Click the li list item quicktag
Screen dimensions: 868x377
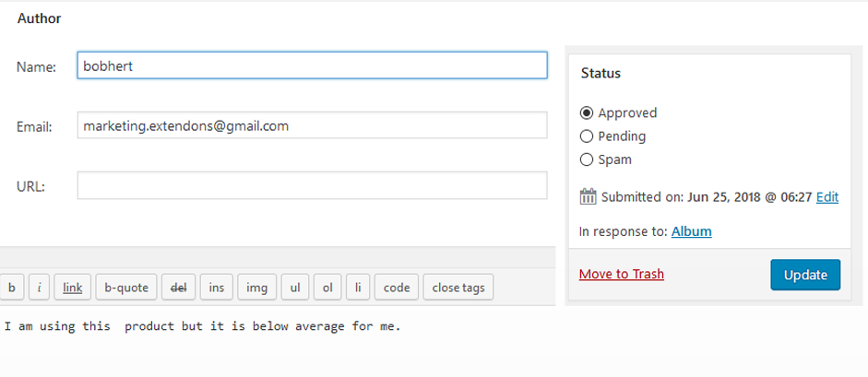358,288
